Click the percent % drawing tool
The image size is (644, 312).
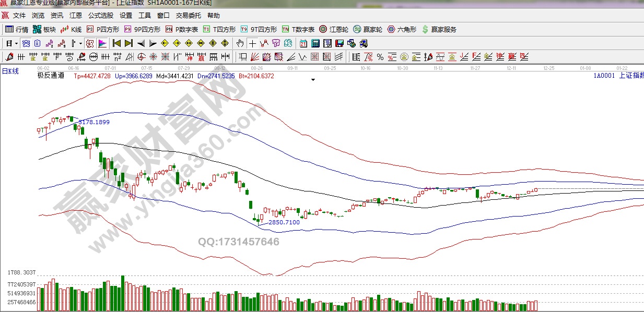point(380,56)
